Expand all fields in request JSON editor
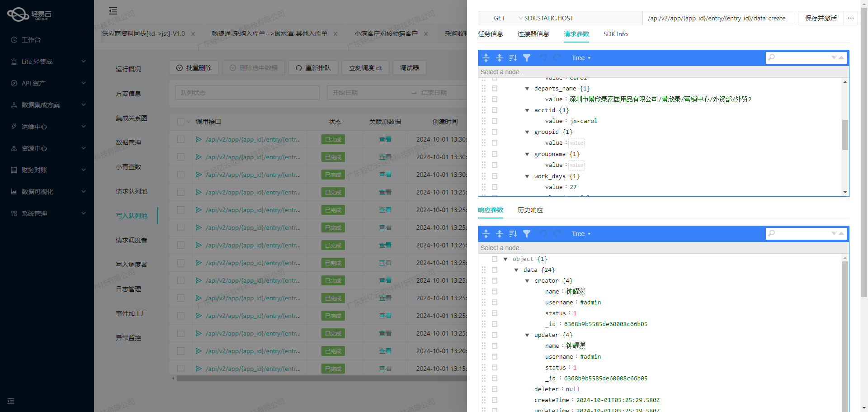 click(x=486, y=58)
